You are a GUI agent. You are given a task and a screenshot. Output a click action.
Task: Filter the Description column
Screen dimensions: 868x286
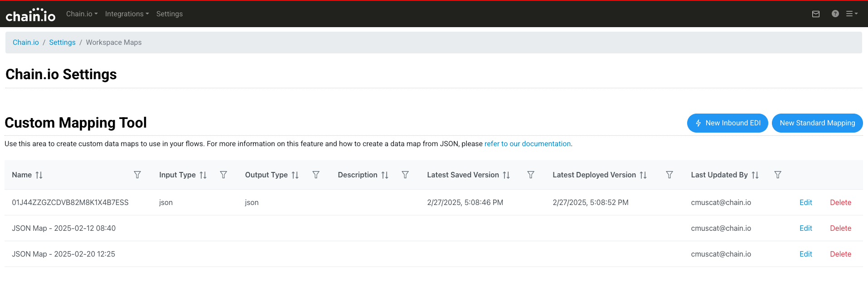(x=405, y=175)
